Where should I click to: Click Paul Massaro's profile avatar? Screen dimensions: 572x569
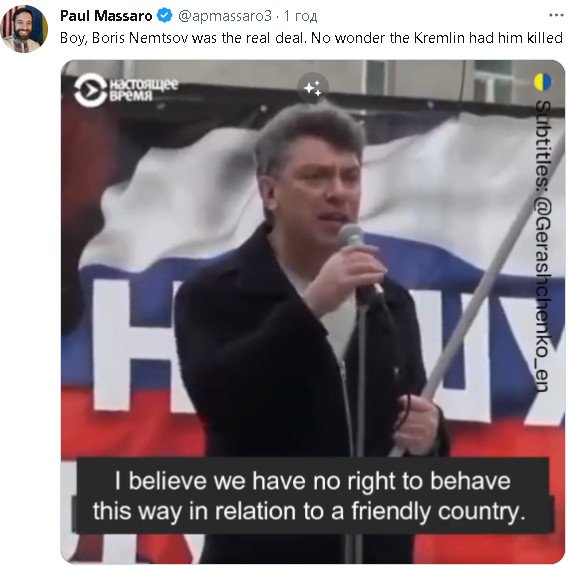(x=24, y=29)
